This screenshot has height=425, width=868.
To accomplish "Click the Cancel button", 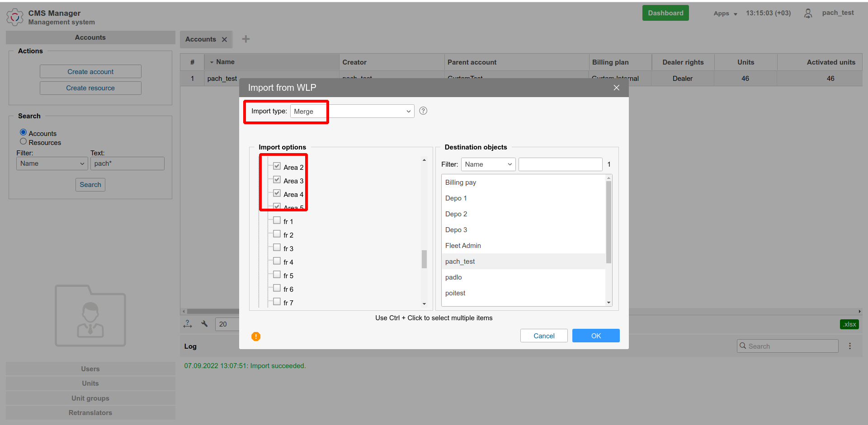I will tap(544, 336).
